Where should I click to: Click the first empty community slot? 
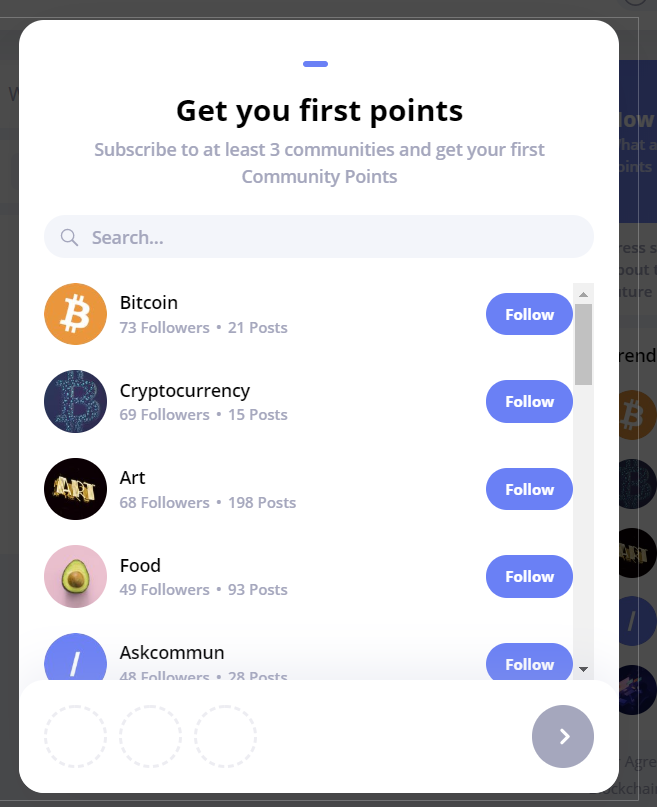coord(76,736)
